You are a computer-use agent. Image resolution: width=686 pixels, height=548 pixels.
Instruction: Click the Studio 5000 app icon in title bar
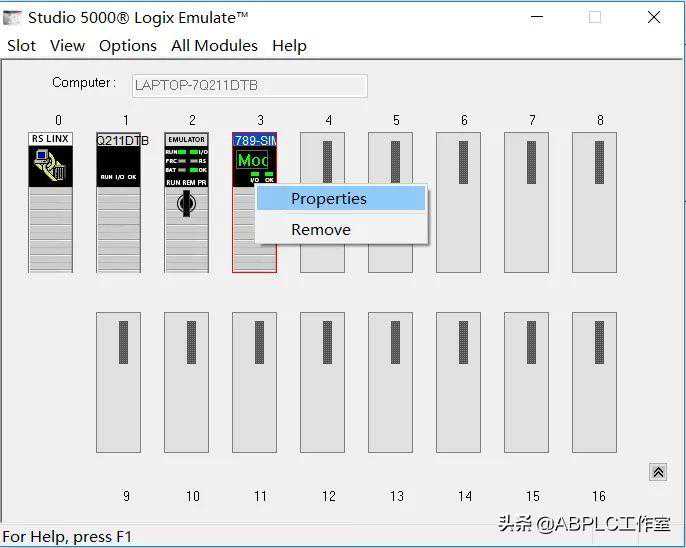13,18
